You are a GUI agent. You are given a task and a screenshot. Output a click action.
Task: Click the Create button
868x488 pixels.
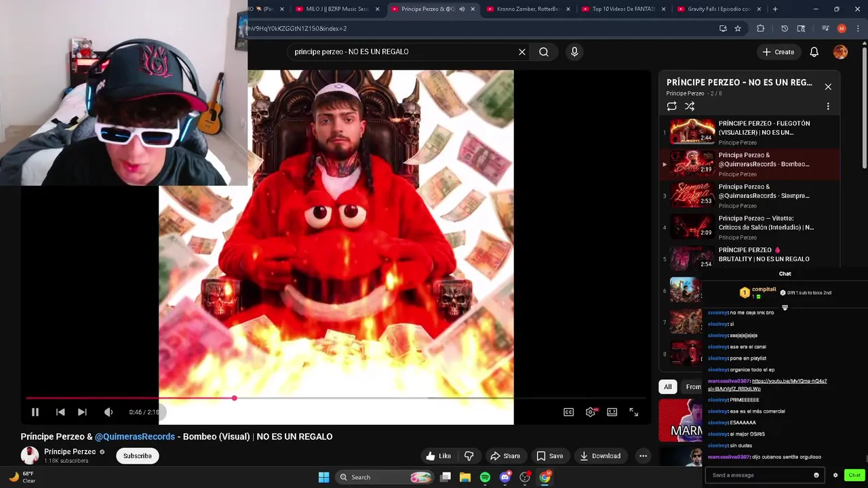click(778, 52)
